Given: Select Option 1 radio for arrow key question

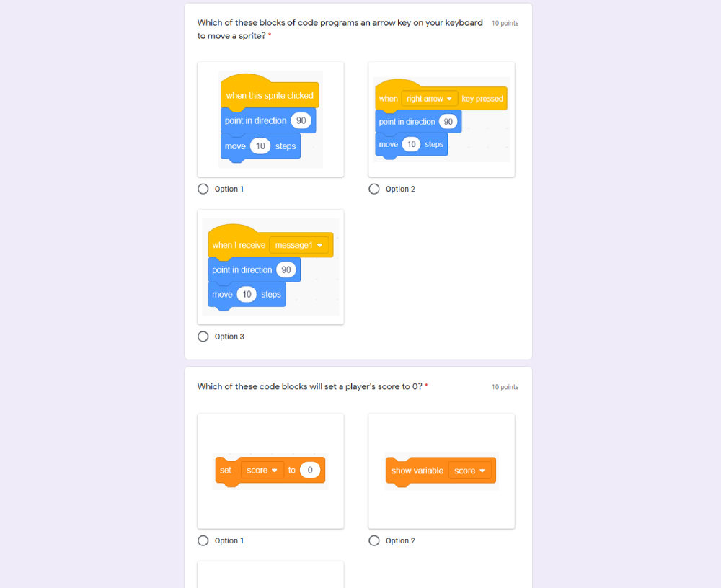Looking at the screenshot, I should point(203,189).
